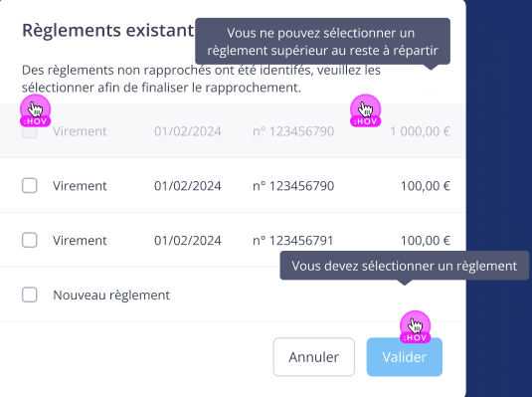
Task: Click the Virement label in the 123456791 row
Action: tap(80, 241)
